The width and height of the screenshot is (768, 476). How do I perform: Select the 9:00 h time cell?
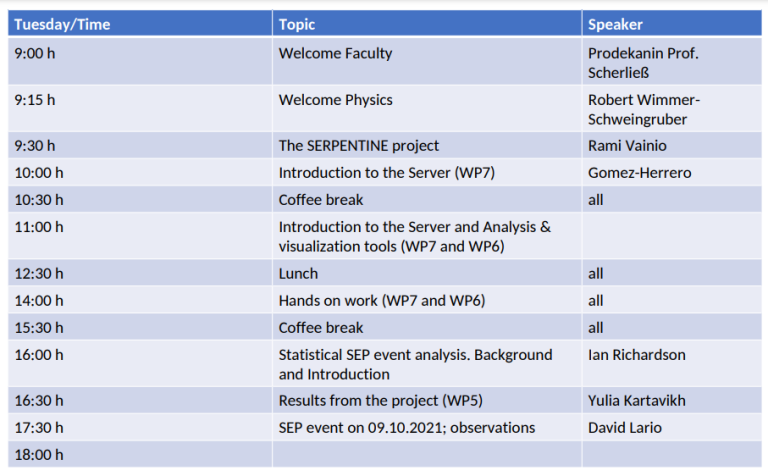[x=140, y=61]
